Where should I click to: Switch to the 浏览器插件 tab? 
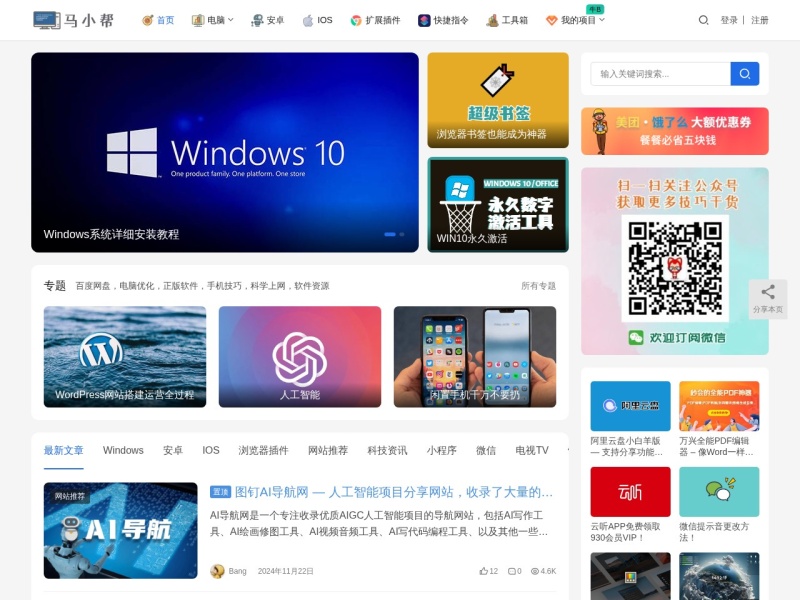tap(263, 450)
